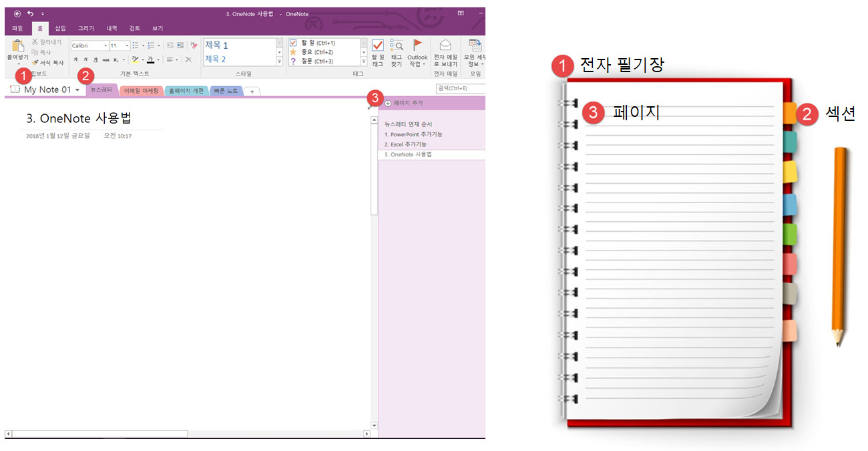Add a new section with the plus tab
868x451 pixels.
pyautogui.click(x=252, y=91)
